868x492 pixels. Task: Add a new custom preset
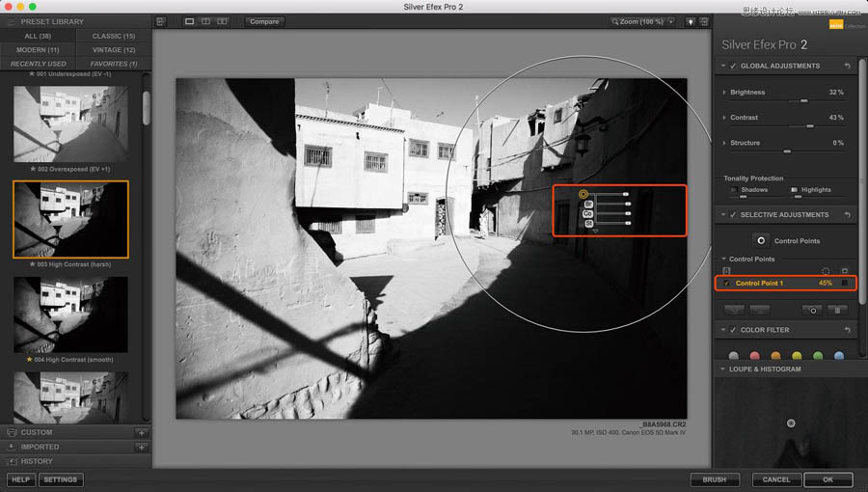tap(142, 433)
